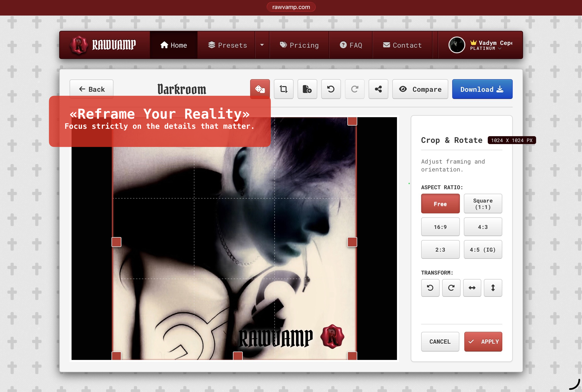Enable the Compare view
The image size is (582, 392).
point(420,89)
